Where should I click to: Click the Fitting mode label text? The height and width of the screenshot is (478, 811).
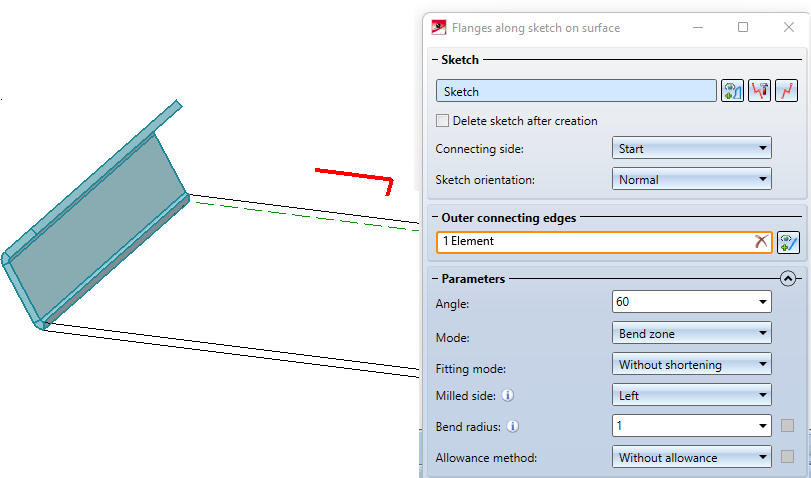[x=471, y=369]
